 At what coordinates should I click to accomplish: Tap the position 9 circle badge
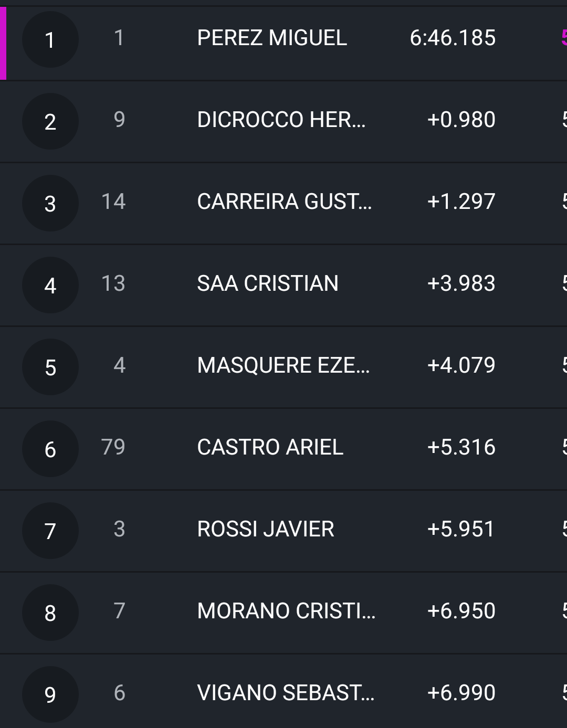(x=50, y=695)
